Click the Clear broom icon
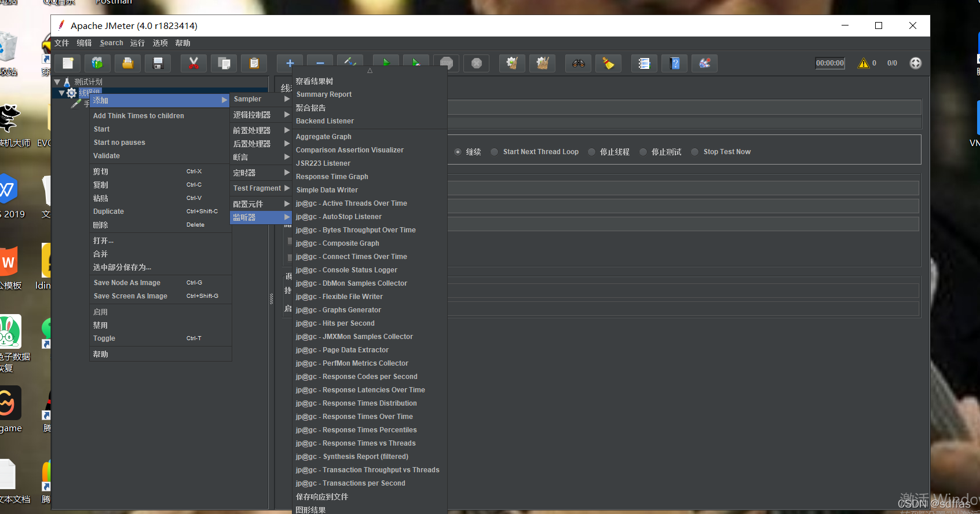This screenshot has width=980, height=514. point(512,63)
